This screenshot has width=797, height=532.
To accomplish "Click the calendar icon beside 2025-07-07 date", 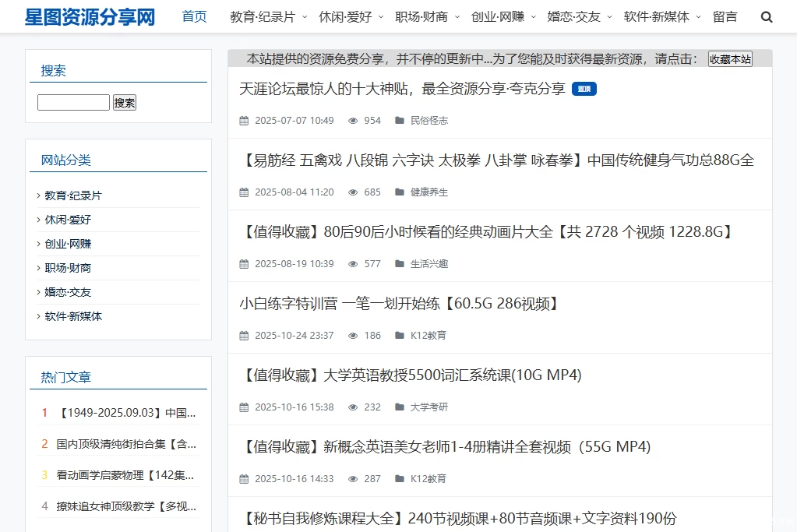I will point(242,121).
